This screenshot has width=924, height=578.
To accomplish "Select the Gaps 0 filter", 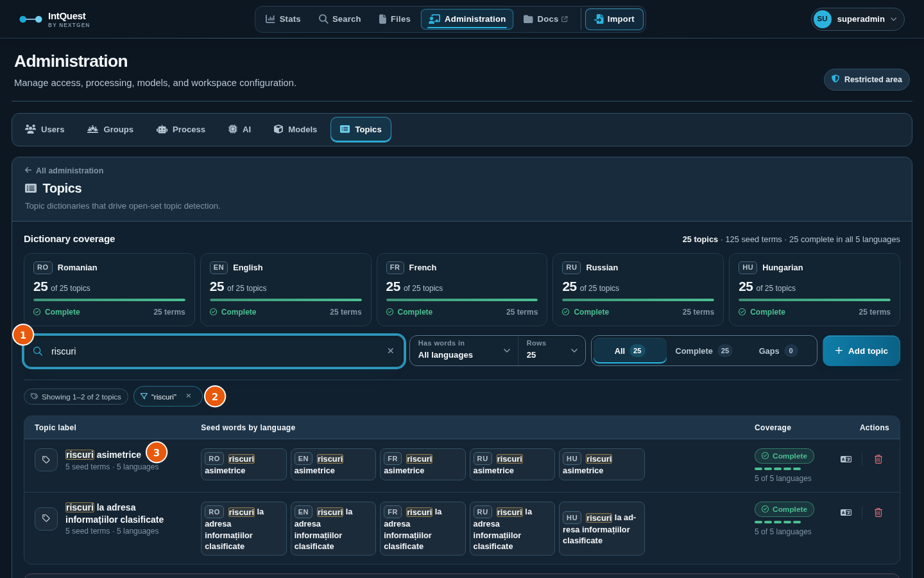I will [778, 351].
